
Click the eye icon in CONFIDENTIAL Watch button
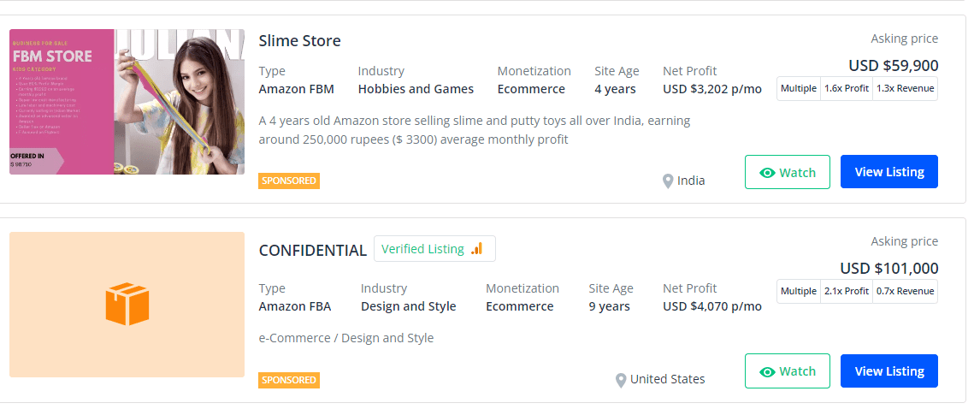pyautogui.click(x=767, y=372)
